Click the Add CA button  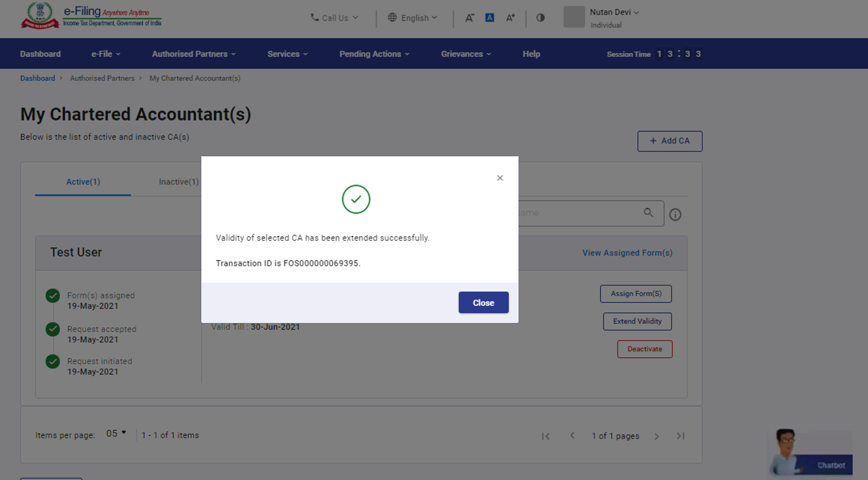point(669,141)
